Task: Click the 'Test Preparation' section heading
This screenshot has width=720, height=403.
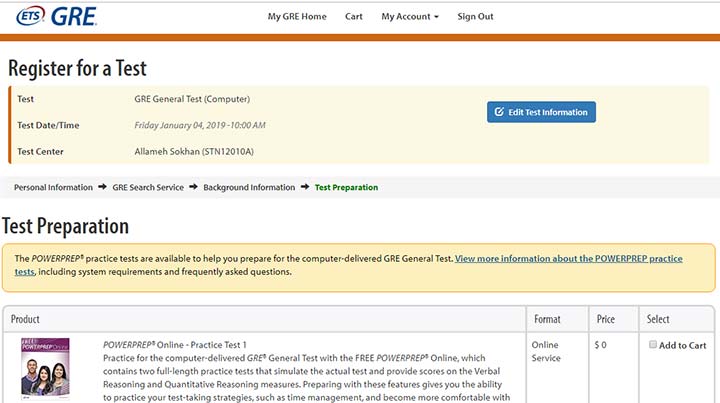Action: point(65,226)
